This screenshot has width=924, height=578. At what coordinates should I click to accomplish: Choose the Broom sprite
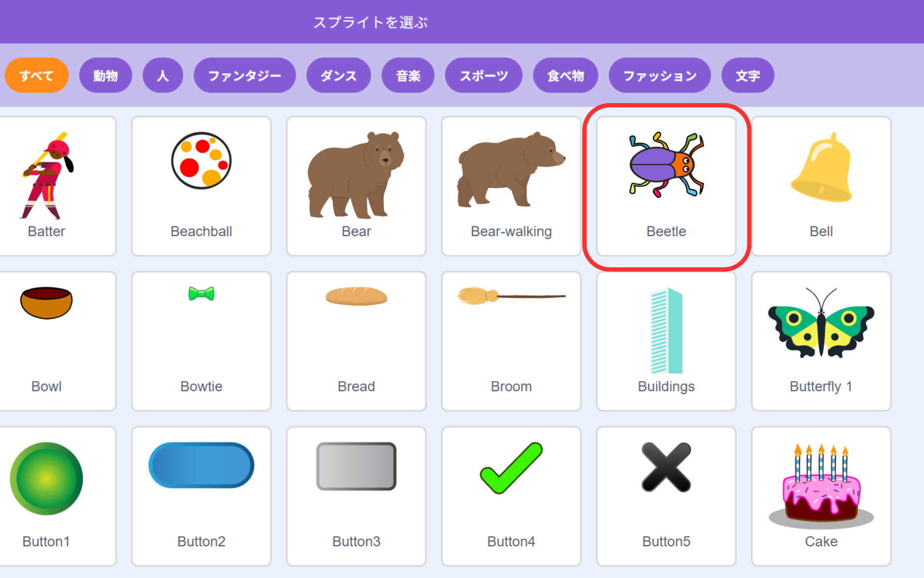point(511,342)
